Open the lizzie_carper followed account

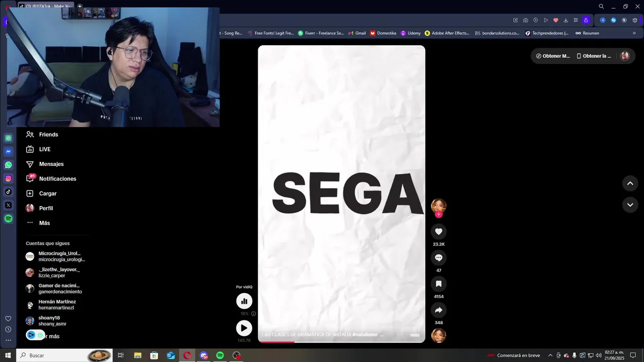pos(53,273)
